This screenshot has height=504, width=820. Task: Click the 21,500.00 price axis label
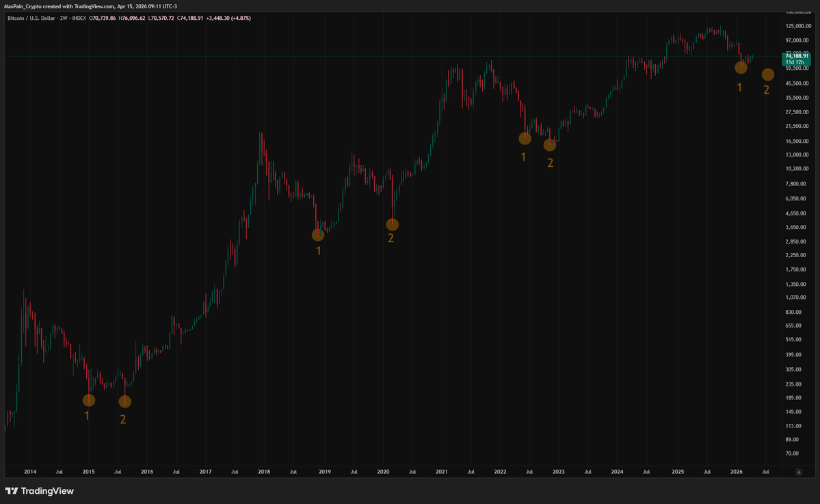(x=797, y=126)
